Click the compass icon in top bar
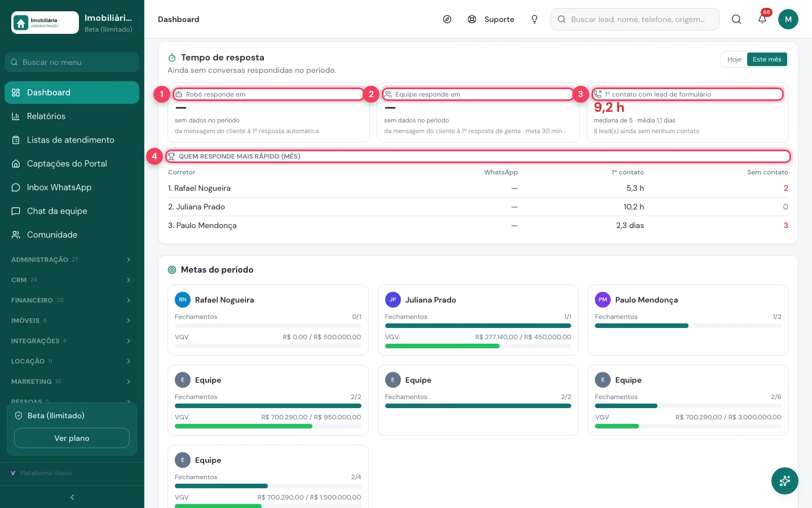812x508 pixels. click(x=447, y=19)
